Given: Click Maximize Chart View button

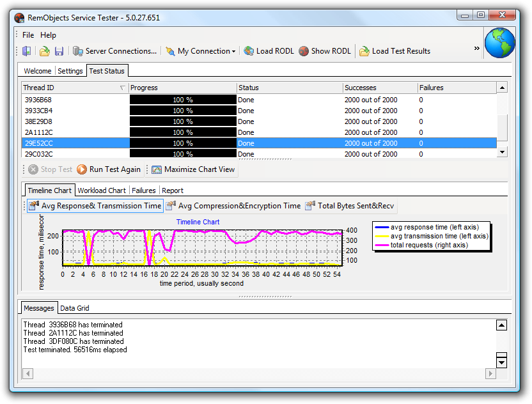Looking at the screenshot, I should (193, 169).
